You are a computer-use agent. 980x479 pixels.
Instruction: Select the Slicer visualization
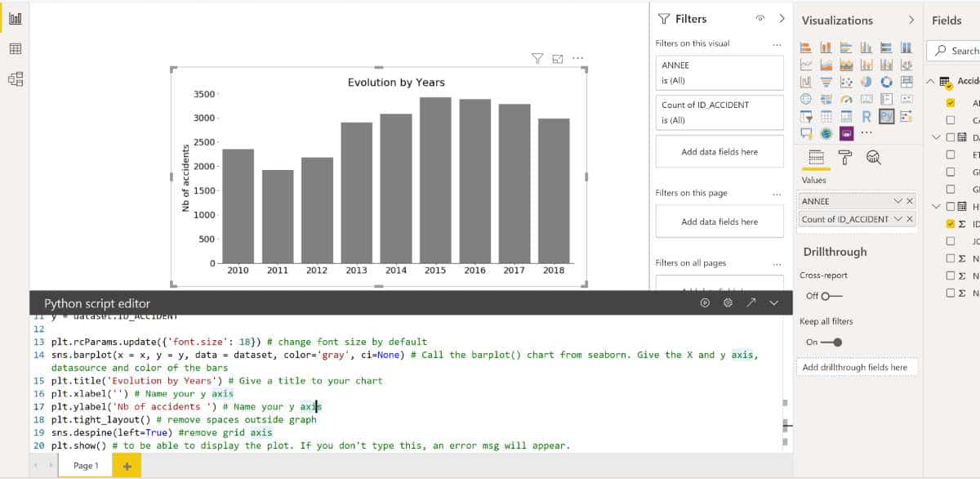(806, 116)
